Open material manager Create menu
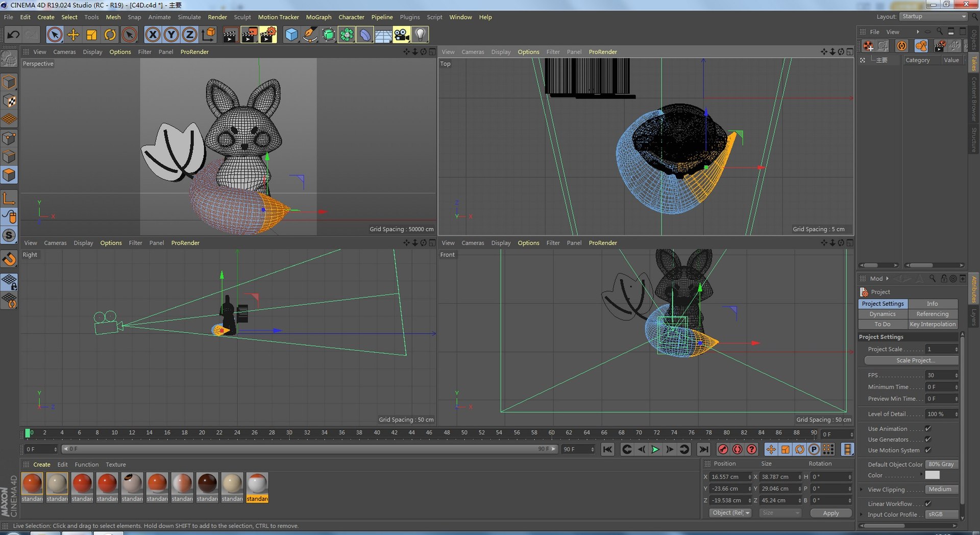Image resolution: width=980 pixels, height=535 pixels. click(42, 465)
